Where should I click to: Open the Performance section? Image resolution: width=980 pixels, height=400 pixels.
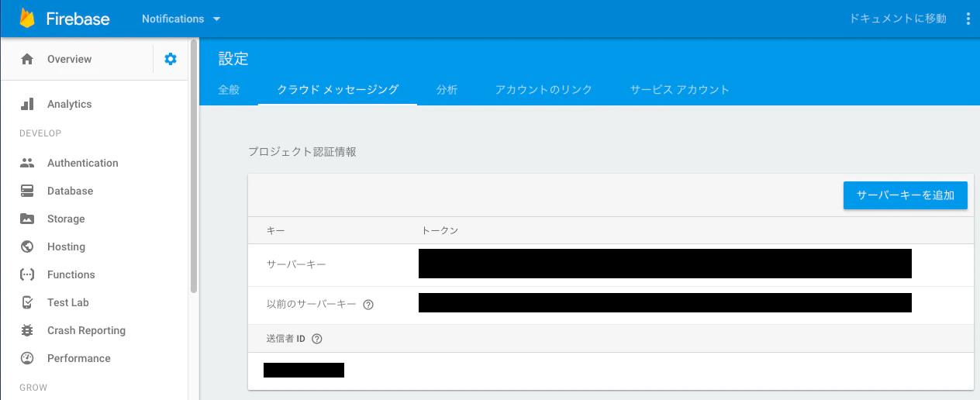[78, 358]
